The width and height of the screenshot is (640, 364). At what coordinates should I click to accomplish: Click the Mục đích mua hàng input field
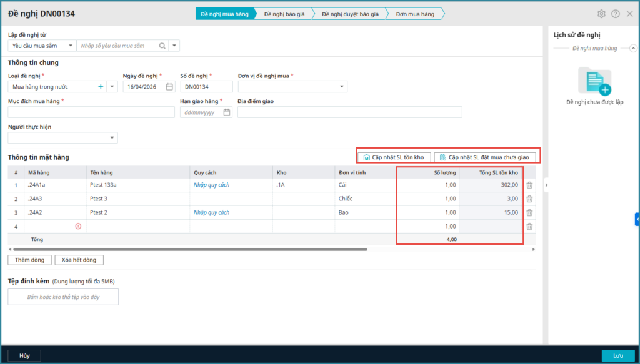91,112
